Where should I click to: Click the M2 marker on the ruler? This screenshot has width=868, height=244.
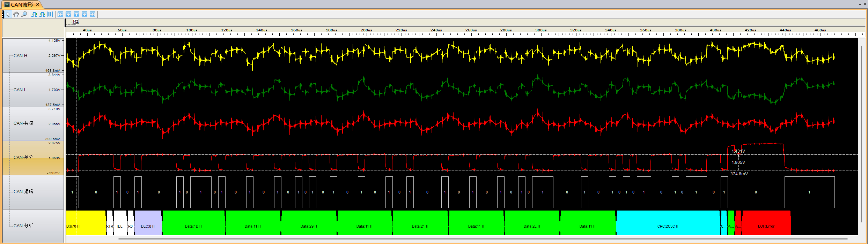pyautogui.click(x=75, y=22)
